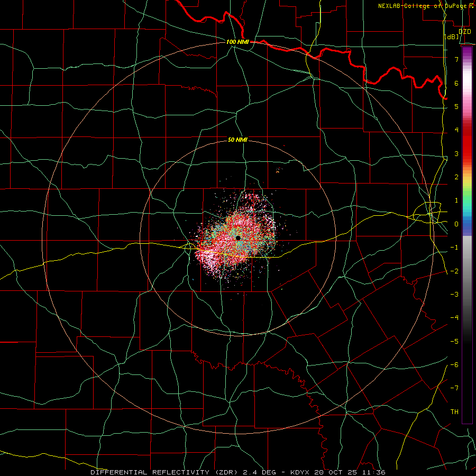Click the "-1" value on color scale
The width and height of the screenshot is (476, 476).
coord(454,248)
